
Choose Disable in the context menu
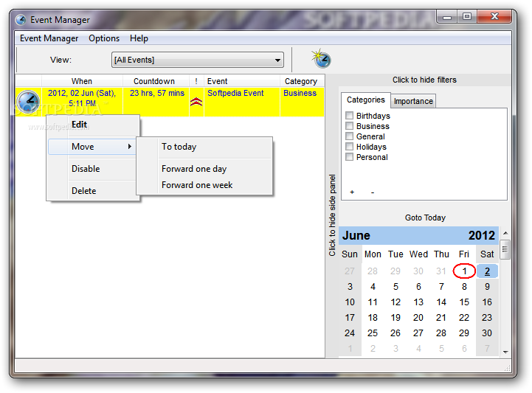coord(93,169)
